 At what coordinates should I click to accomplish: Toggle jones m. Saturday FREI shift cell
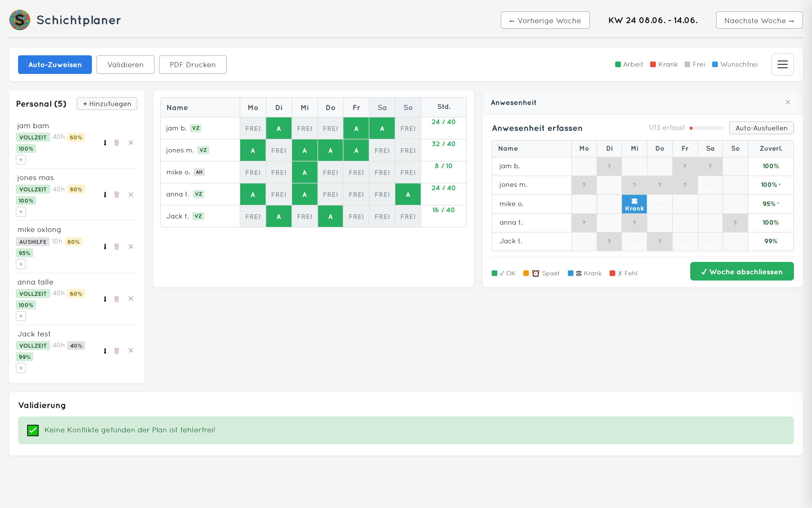382,150
